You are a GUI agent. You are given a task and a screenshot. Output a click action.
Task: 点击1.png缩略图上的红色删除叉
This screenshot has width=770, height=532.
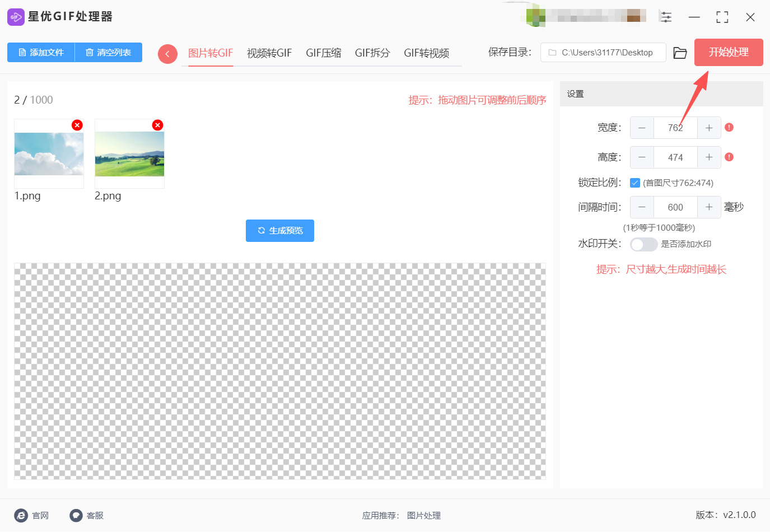77,125
